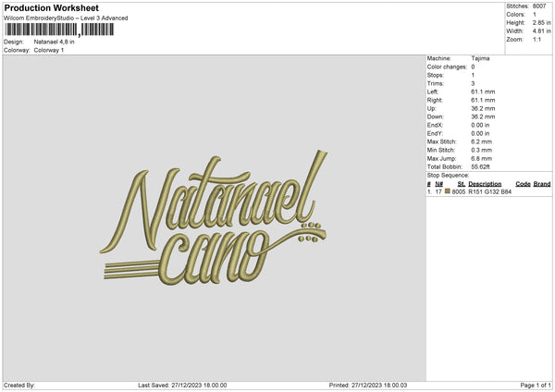Select 'Wilcom EmbroideryStudio – Level 3 Advanced' text

(x=66, y=18)
